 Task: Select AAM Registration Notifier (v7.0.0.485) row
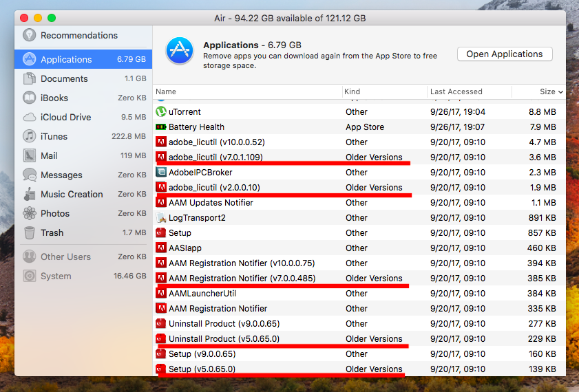359,278
